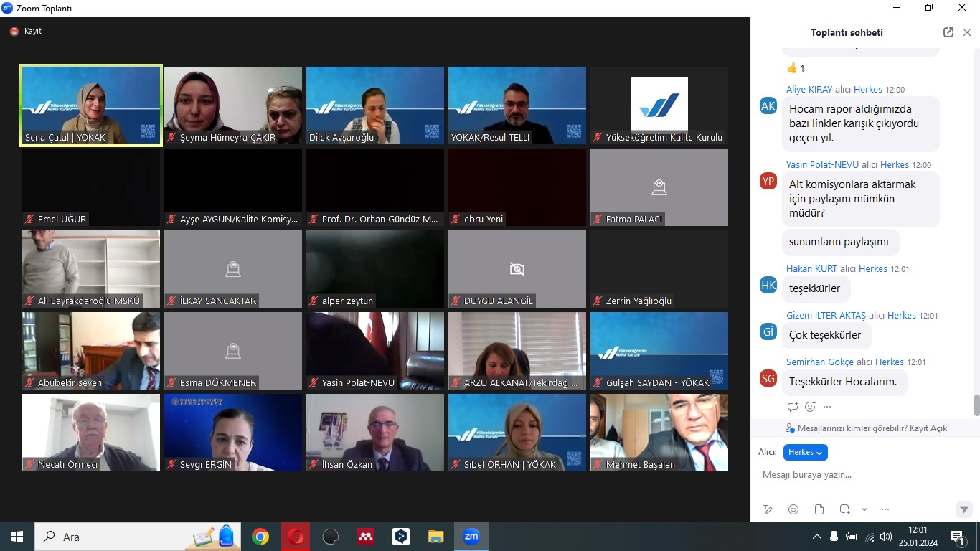Toggle system volume from the tray speaker icon

(886, 537)
